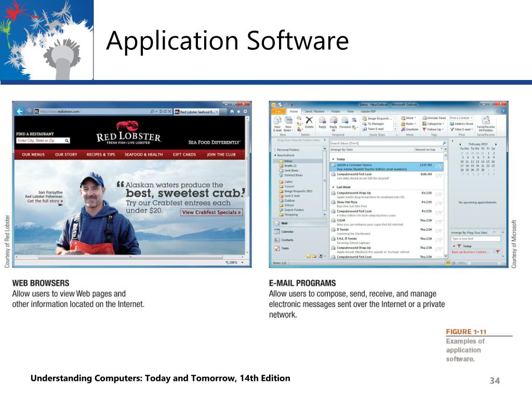Screen dimensions: 532x399
Task: Click Unread/Read in Tags group
Action: (434, 118)
